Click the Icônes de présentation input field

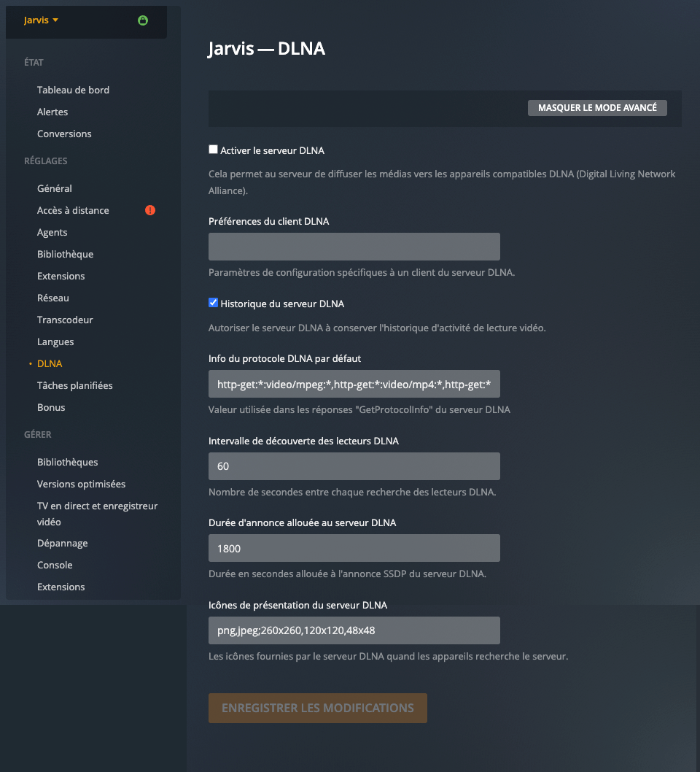(354, 630)
